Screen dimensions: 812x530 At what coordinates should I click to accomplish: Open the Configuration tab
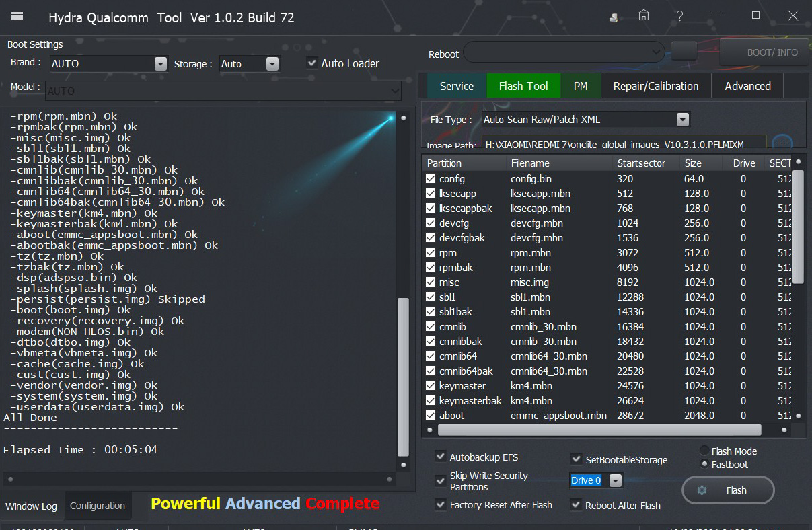click(98, 506)
